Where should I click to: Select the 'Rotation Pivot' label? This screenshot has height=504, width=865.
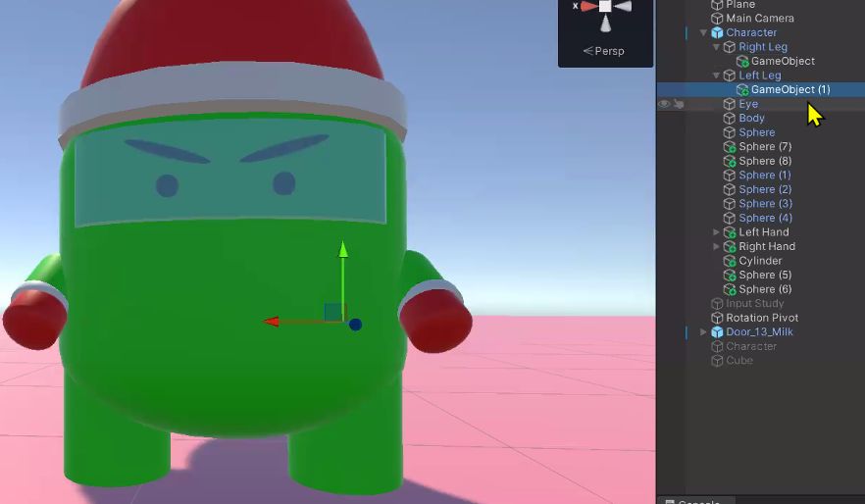coord(762,318)
